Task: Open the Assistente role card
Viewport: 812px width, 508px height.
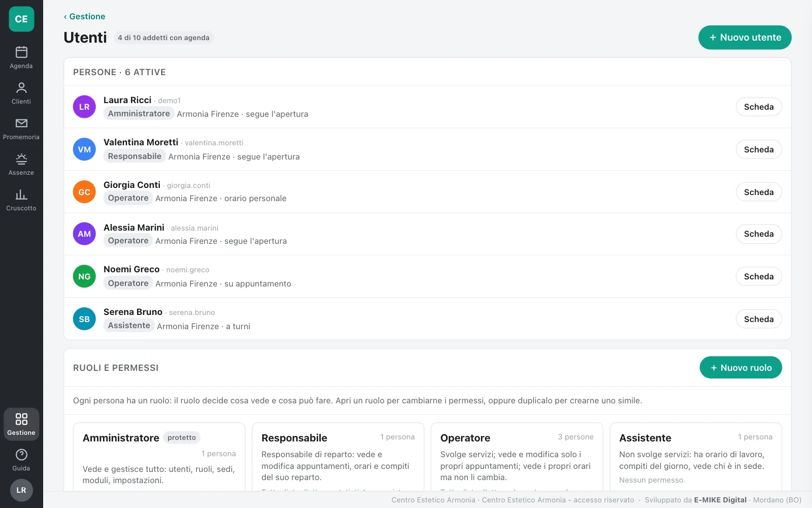Action: [696, 457]
